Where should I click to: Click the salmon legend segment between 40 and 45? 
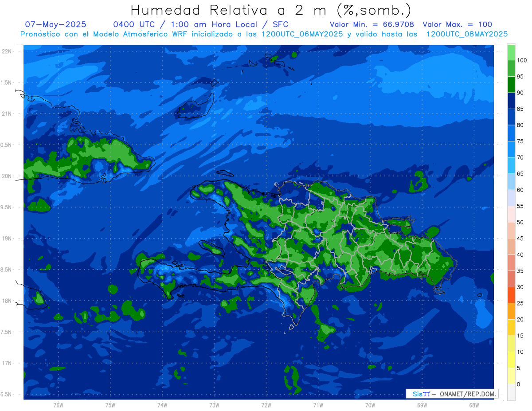(x=511, y=247)
